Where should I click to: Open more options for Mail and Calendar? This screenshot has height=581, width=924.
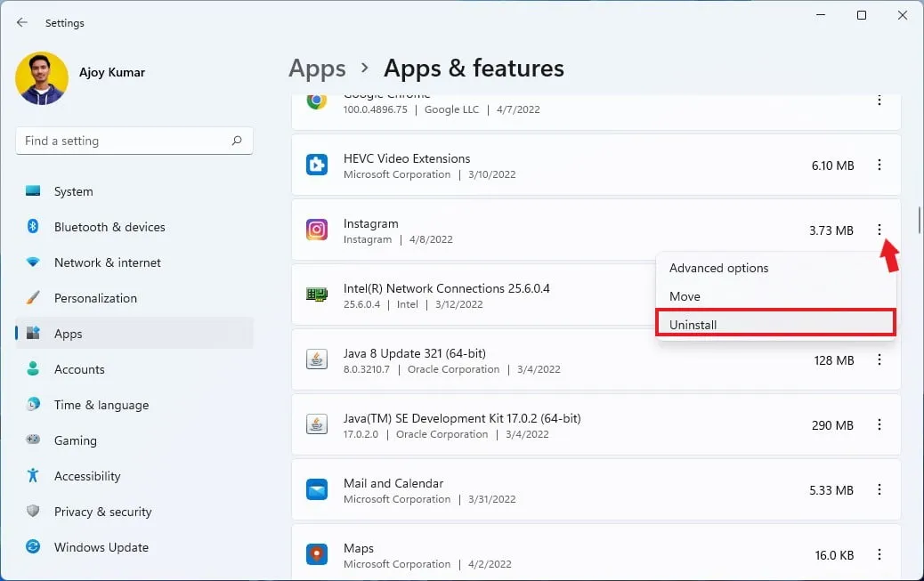[879, 490]
